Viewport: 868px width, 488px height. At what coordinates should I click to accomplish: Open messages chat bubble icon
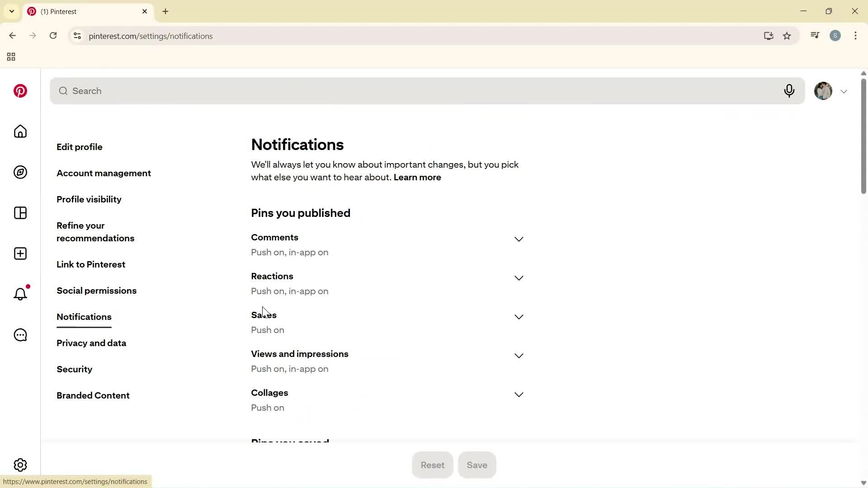(20, 335)
